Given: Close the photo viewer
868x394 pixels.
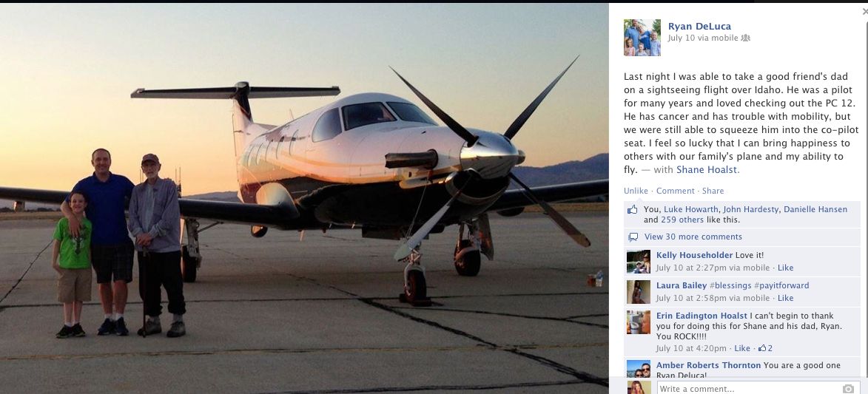Looking at the screenshot, I should coord(865,11).
